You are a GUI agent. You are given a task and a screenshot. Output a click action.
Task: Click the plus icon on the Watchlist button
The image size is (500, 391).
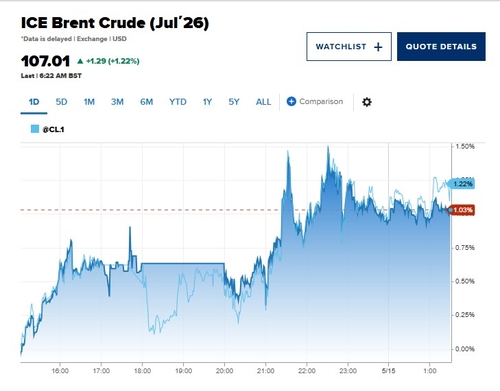click(x=378, y=47)
